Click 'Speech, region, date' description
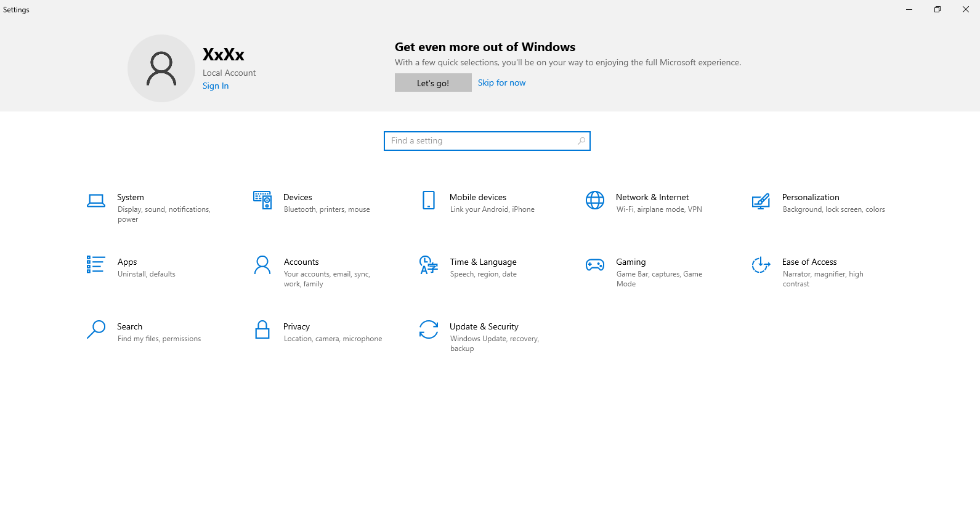This screenshot has width=980, height=529. [484, 274]
